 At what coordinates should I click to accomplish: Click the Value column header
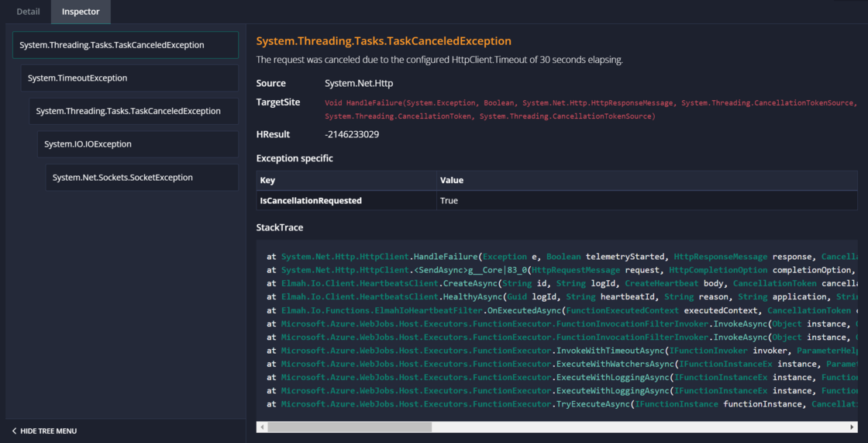tap(647, 180)
